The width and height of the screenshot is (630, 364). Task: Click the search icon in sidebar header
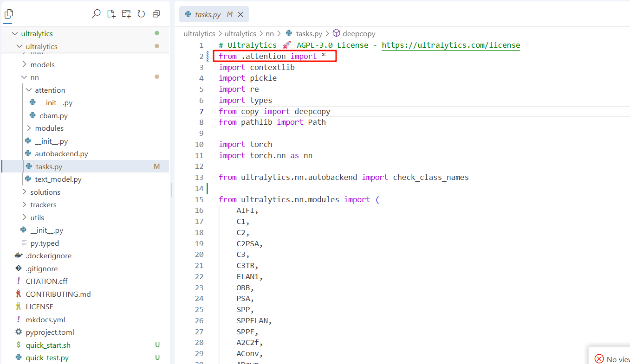point(96,14)
